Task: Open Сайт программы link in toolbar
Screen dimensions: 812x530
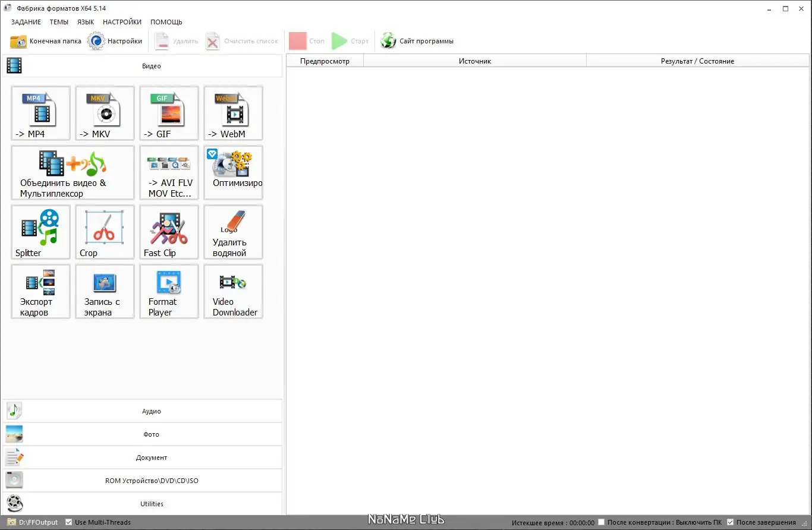Action: point(417,41)
